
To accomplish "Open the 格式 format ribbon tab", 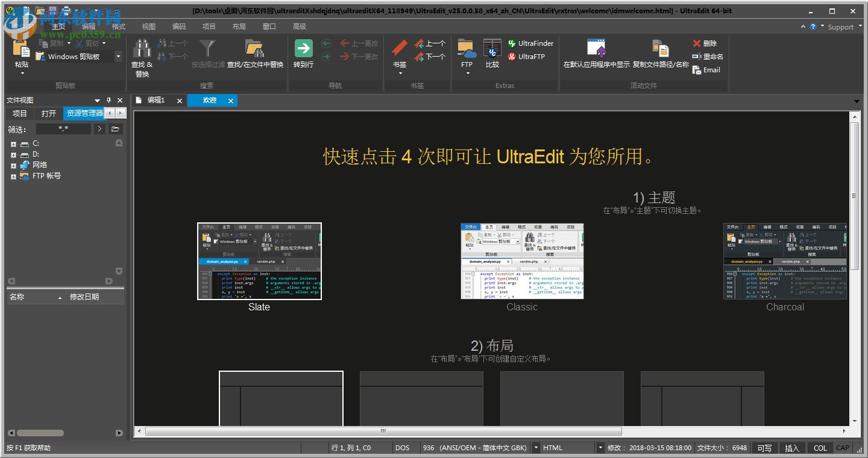I will [x=119, y=27].
